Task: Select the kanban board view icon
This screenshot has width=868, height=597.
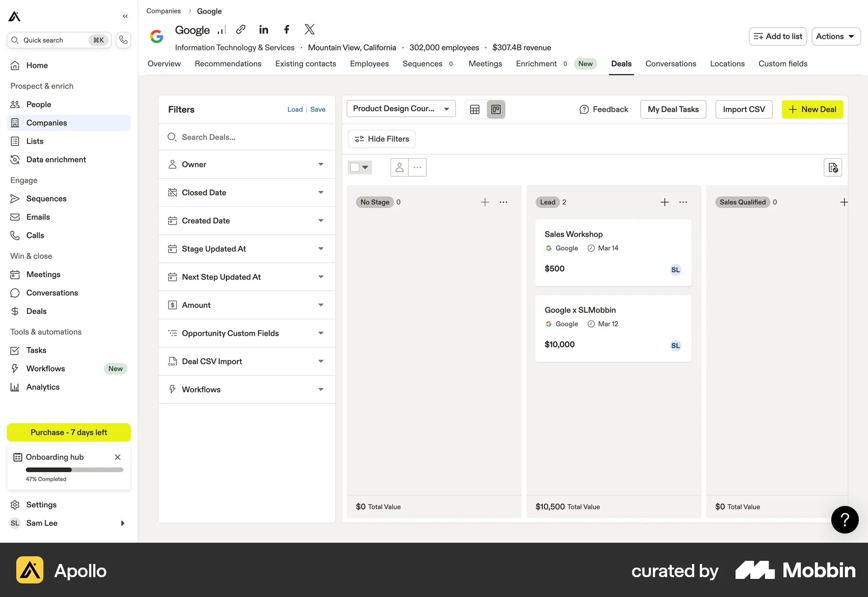Action: [495, 109]
